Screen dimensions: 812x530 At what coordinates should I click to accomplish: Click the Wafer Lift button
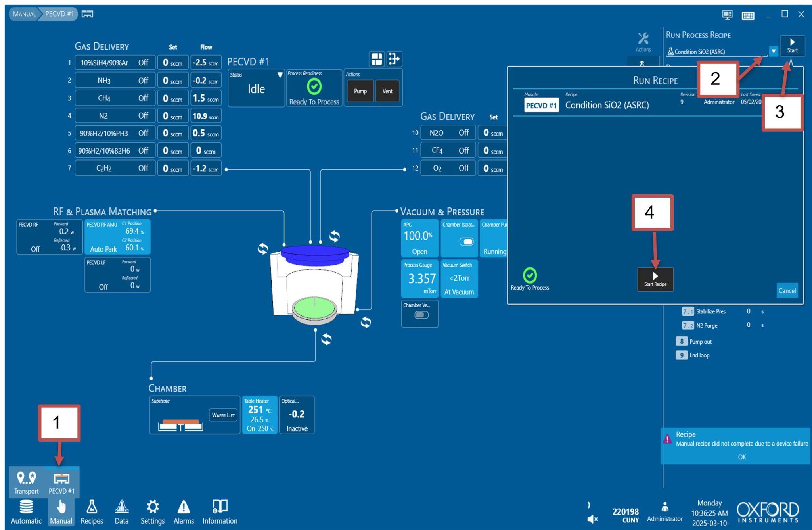(x=223, y=415)
